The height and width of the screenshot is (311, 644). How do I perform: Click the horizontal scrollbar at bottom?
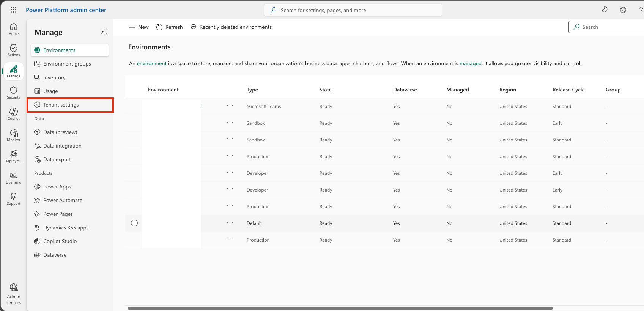click(x=340, y=308)
